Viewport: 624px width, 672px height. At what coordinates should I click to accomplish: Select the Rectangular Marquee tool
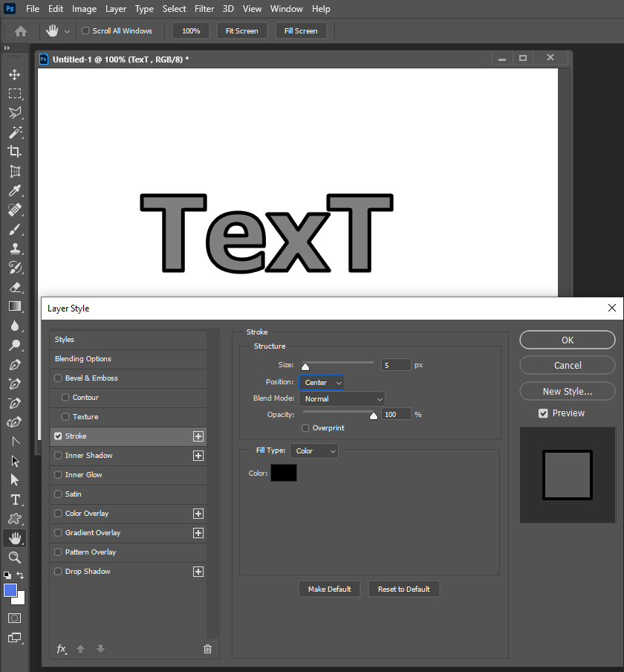click(x=15, y=94)
